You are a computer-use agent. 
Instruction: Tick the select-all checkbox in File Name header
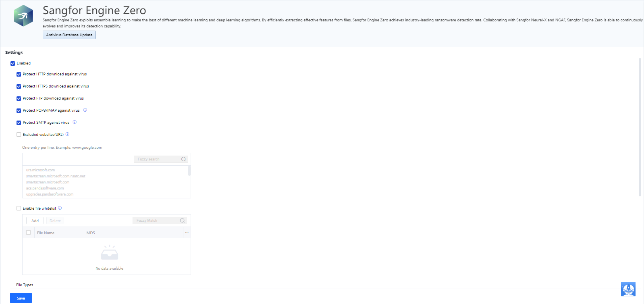(29, 233)
